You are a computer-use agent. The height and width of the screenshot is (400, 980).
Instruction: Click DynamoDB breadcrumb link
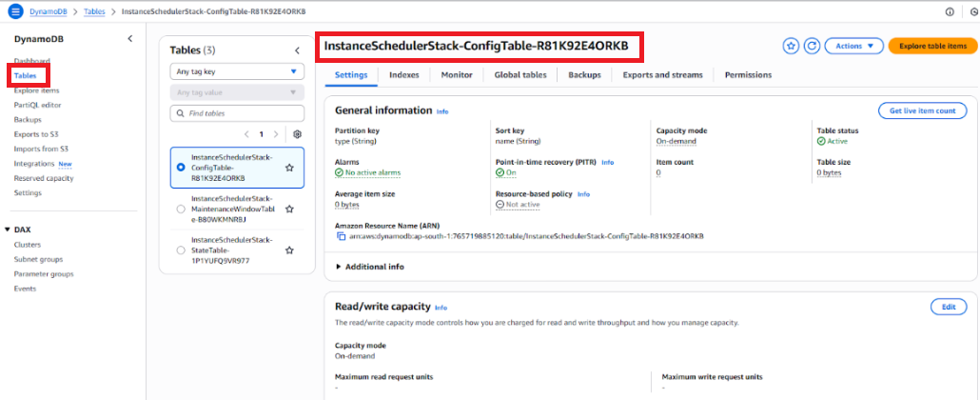click(x=49, y=11)
